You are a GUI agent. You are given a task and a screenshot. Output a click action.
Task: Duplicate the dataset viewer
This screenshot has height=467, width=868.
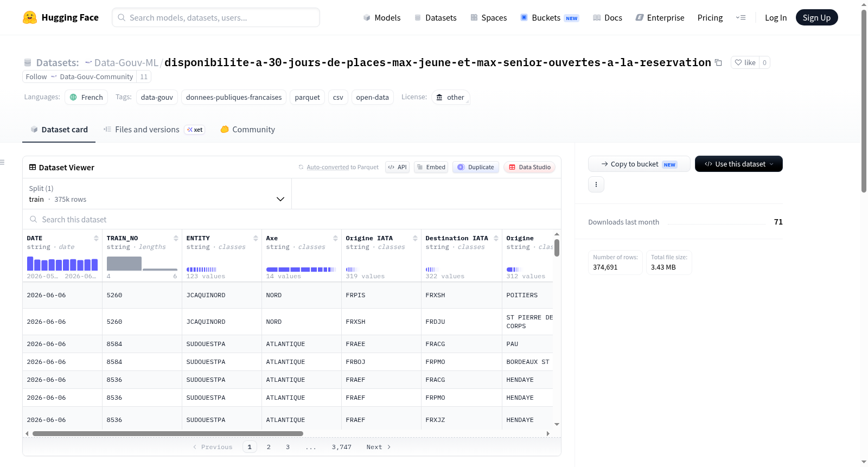click(x=476, y=167)
